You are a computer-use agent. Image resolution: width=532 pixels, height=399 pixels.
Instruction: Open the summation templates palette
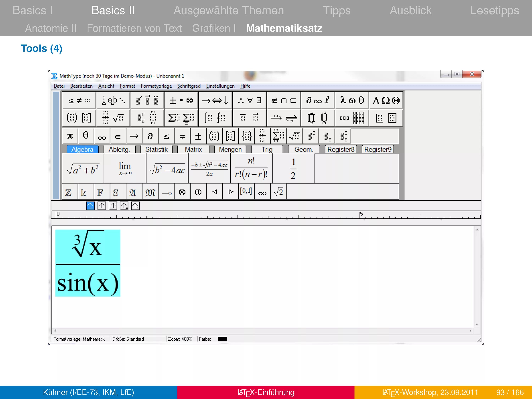coord(181,118)
